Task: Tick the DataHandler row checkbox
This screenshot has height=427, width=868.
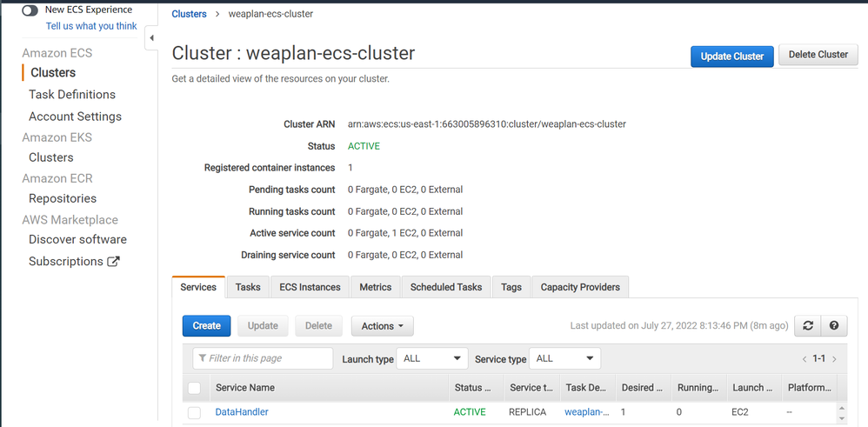Action: (194, 412)
